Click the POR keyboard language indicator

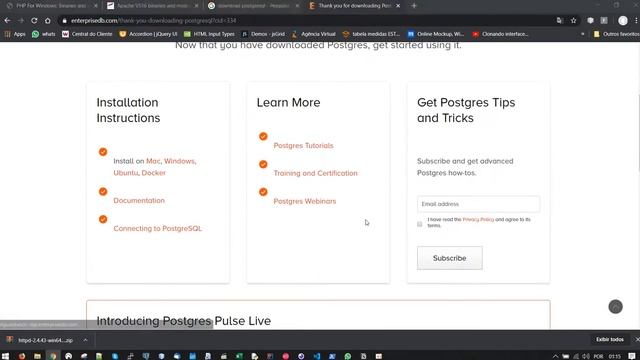[x=598, y=356]
